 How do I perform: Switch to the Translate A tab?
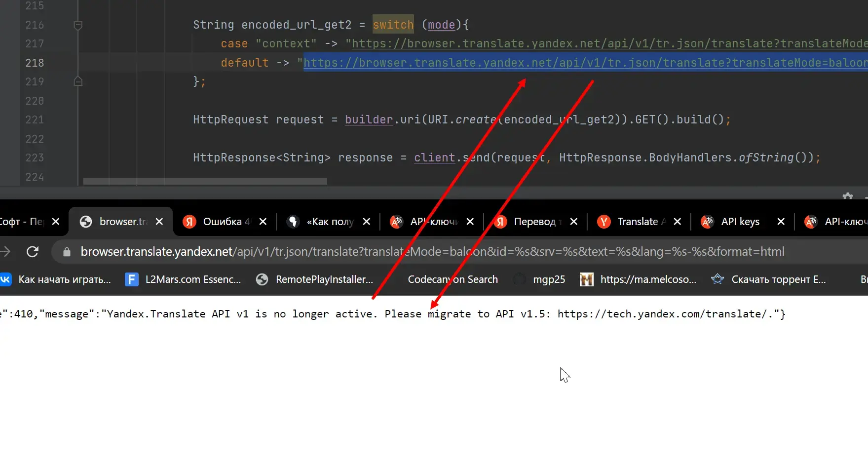tap(639, 222)
